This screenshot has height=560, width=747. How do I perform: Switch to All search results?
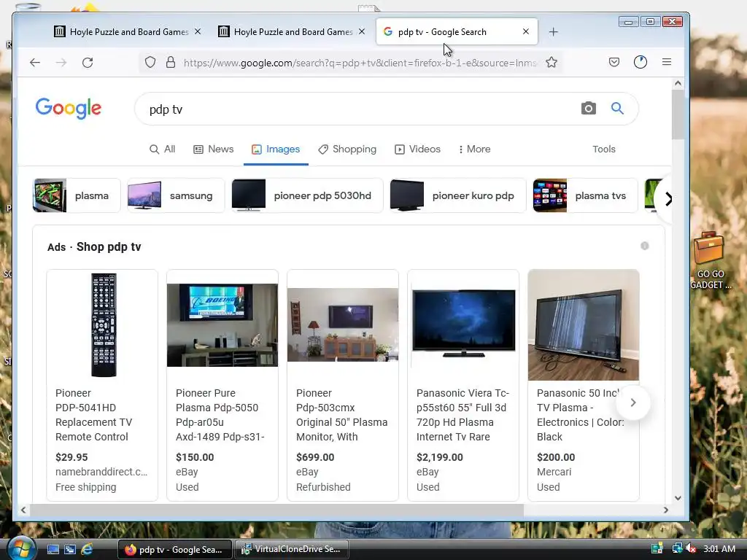pos(163,149)
